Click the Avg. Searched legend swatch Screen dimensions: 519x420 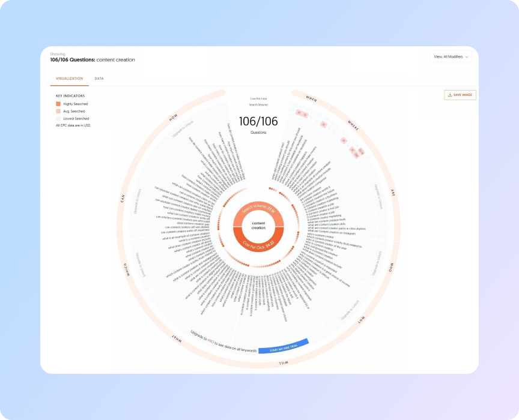pos(58,111)
